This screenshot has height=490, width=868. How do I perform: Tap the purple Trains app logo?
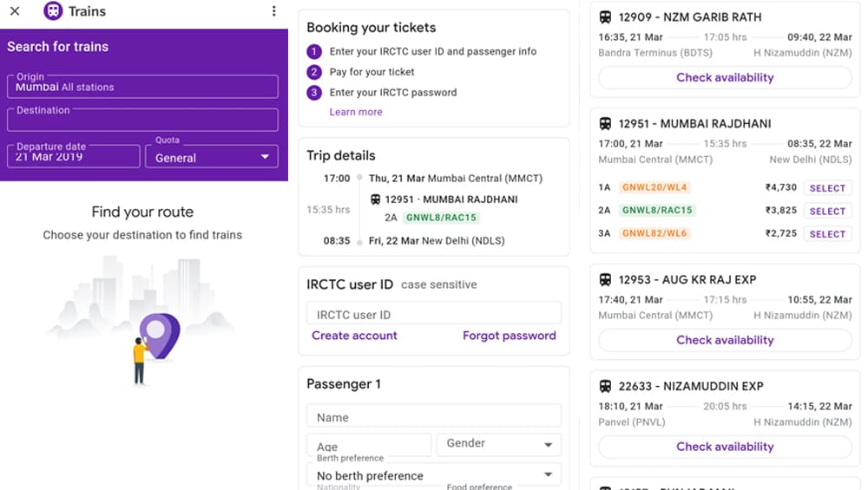(x=53, y=11)
